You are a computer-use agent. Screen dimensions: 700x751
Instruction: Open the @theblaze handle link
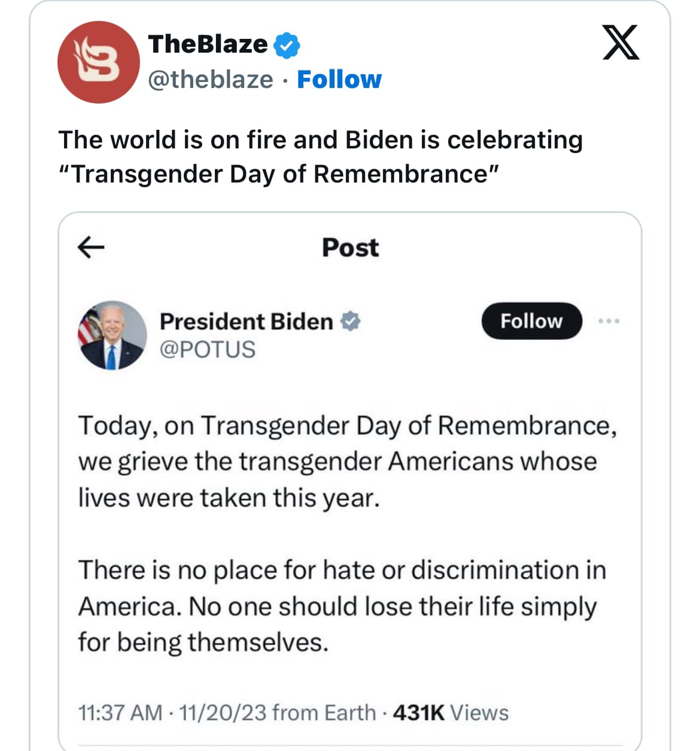(211, 80)
